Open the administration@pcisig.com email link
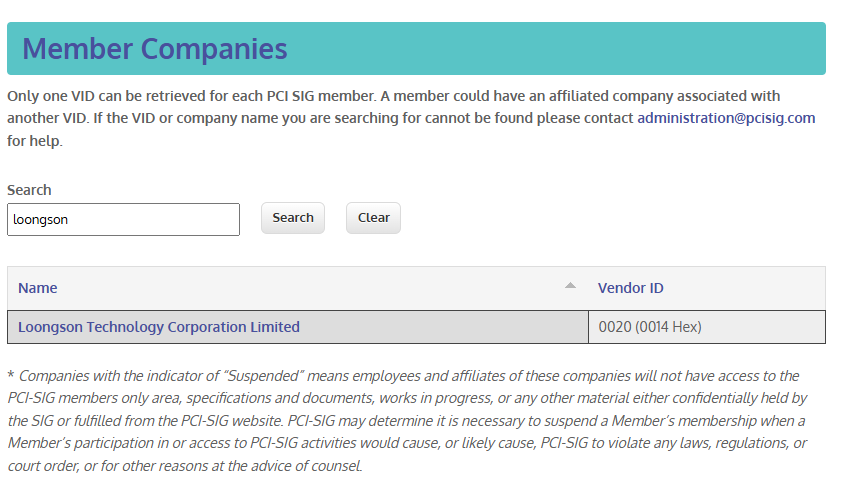This screenshot has width=843, height=486. 726,118
